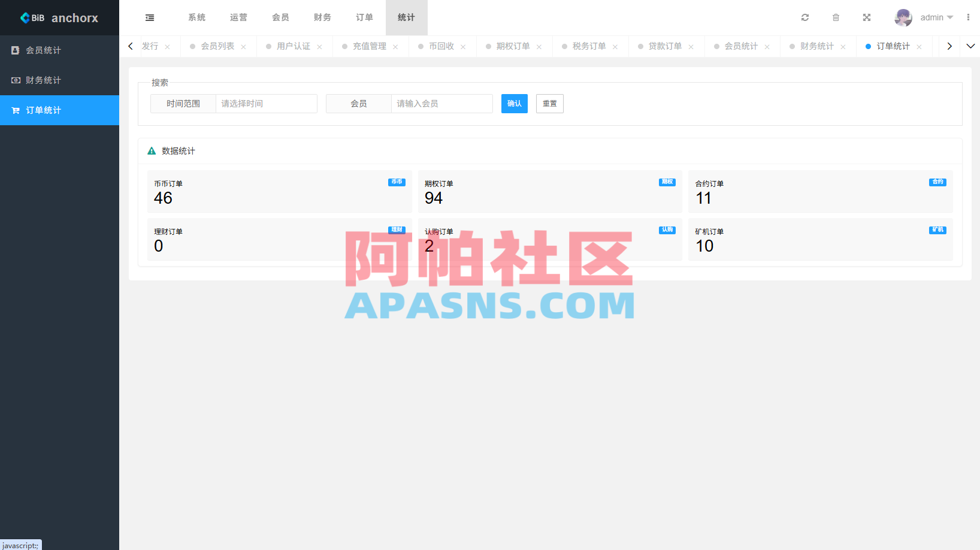The height and width of the screenshot is (550, 980).
Task: Open the vertical dots more menu
Action: click(968, 17)
